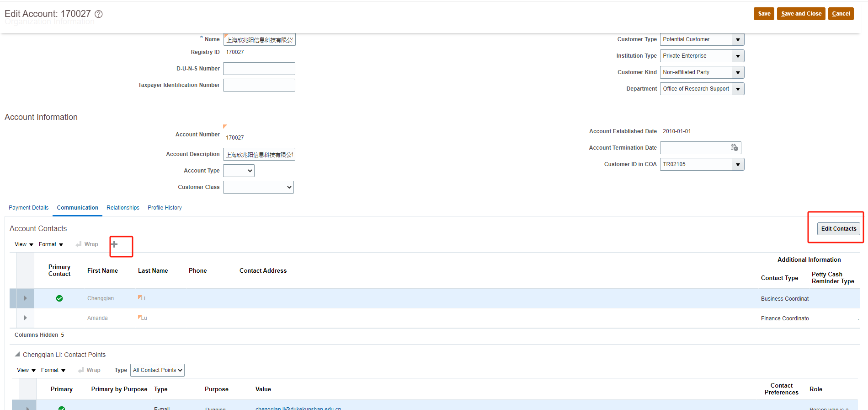Open the Profile History tab
The width and height of the screenshot is (868, 410).
[x=165, y=208]
